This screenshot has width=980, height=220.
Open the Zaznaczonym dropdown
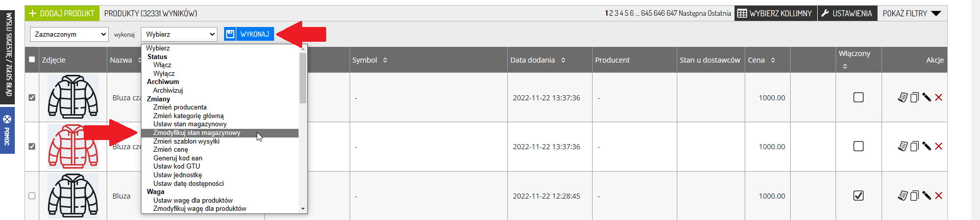point(69,34)
